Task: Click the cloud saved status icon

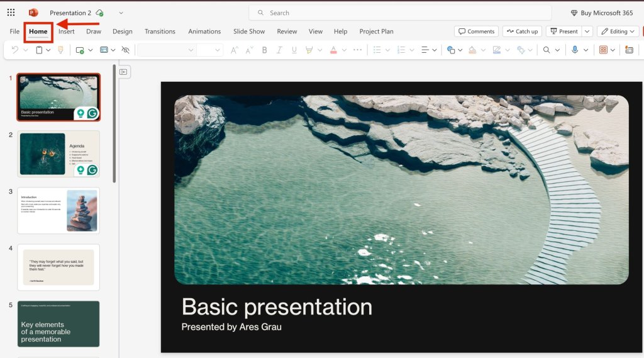Action: 99,13
